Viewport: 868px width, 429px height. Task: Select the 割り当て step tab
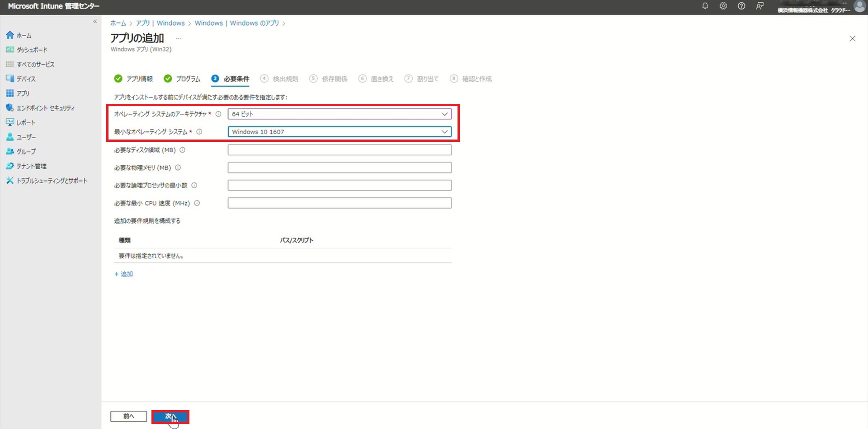tap(421, 79)
